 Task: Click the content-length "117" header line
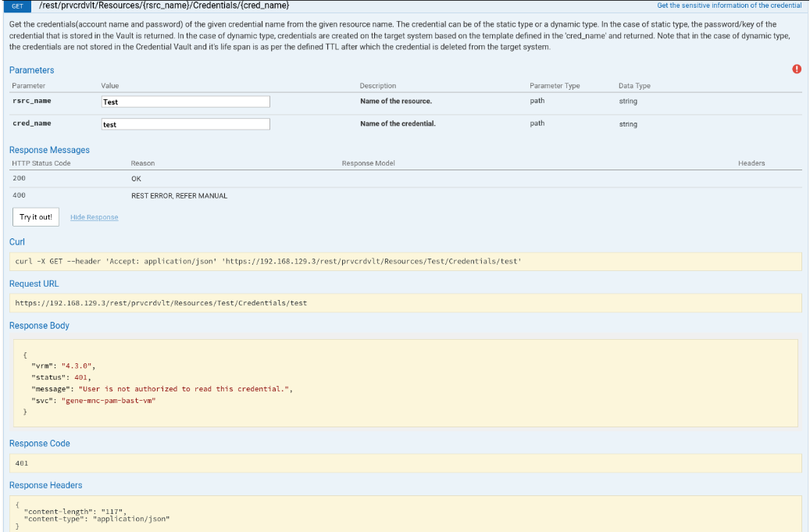pos(74,512)
